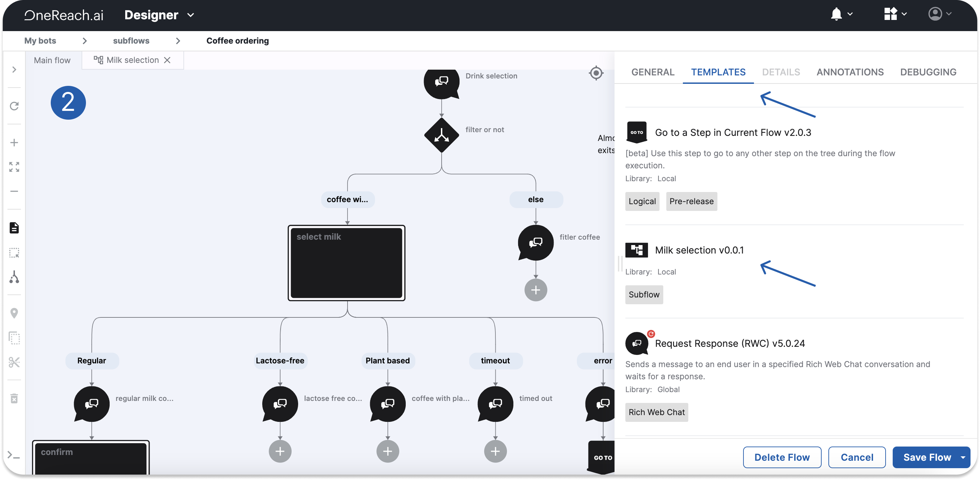Switch to the Main flow tab

point(52,61)
